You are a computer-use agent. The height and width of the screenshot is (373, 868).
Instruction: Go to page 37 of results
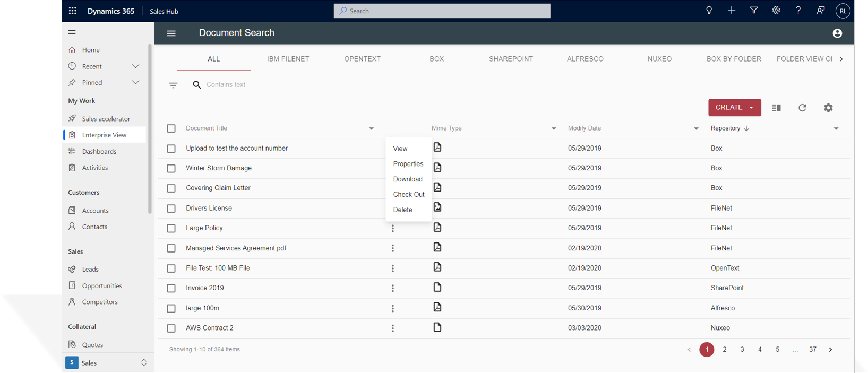tap(812, 350)
